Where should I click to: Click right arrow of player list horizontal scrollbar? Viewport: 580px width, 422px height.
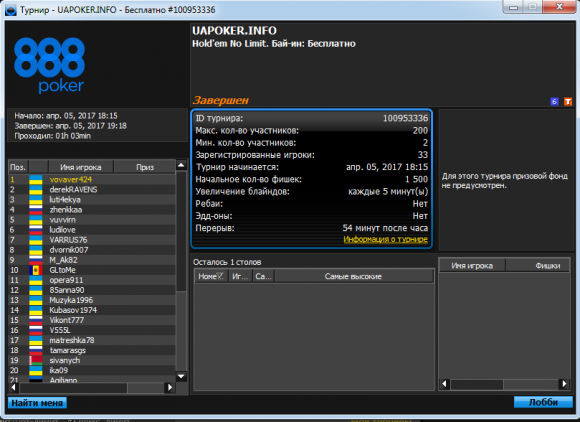coord(170,387)
